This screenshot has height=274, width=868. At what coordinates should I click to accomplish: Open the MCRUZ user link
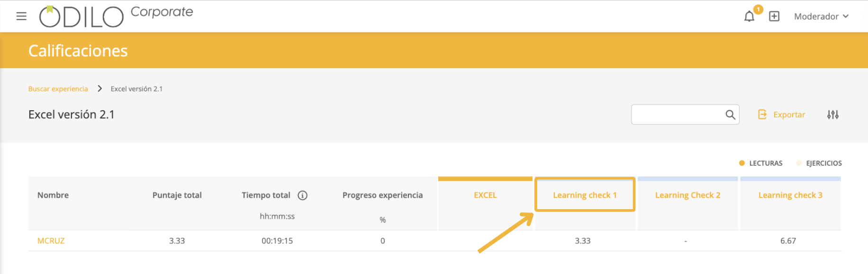tap(51, 241)
